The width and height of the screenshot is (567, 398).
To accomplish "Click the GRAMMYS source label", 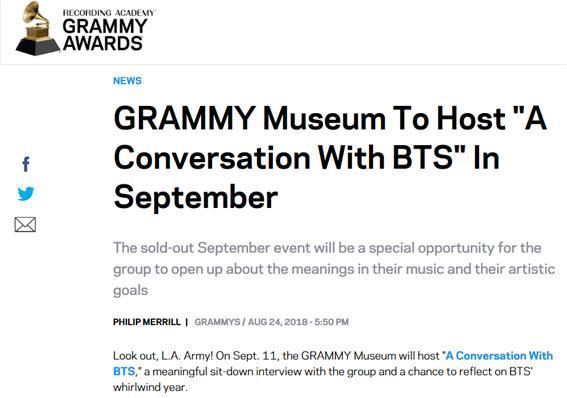I will click(217, 322).
